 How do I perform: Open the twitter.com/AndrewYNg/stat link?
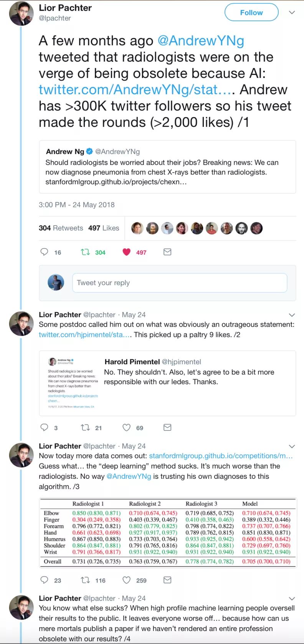pos(135,90)
